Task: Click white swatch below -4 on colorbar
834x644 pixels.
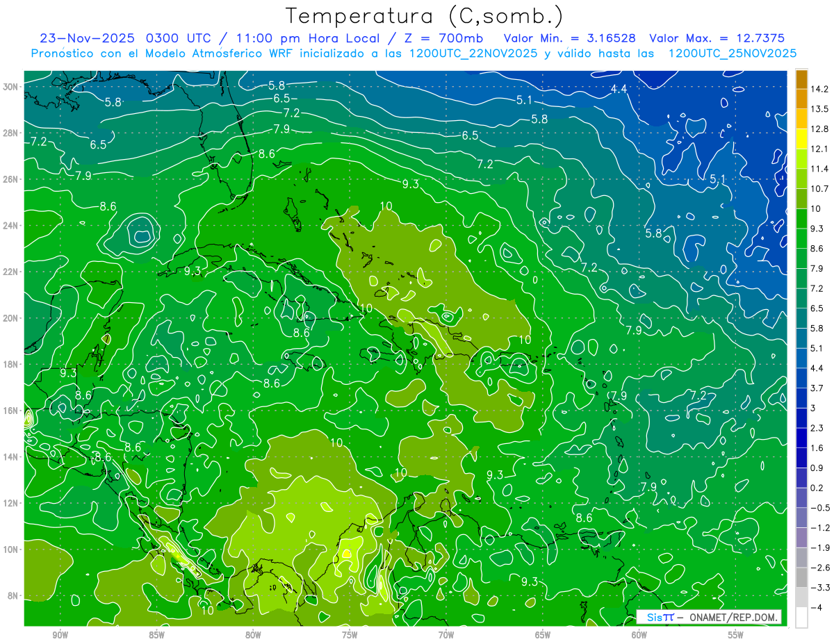Action: (x=801, y=618)
